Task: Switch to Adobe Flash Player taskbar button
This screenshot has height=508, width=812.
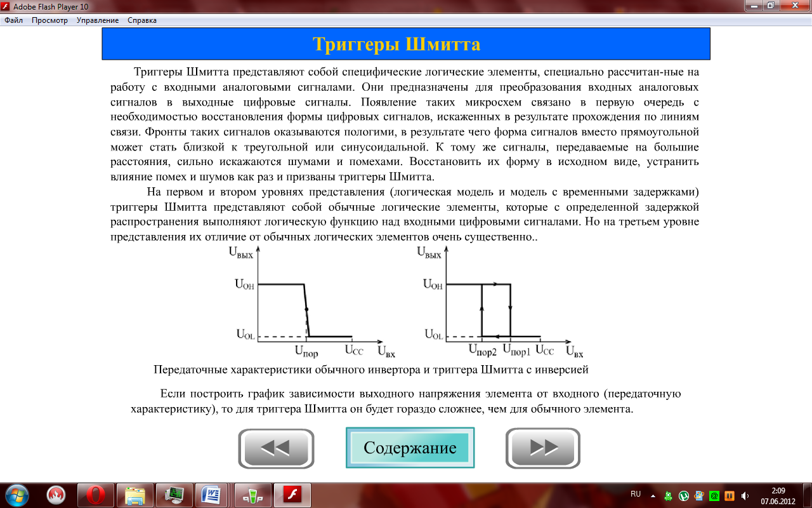Action: pyautogui.click(x=292, y=495)
